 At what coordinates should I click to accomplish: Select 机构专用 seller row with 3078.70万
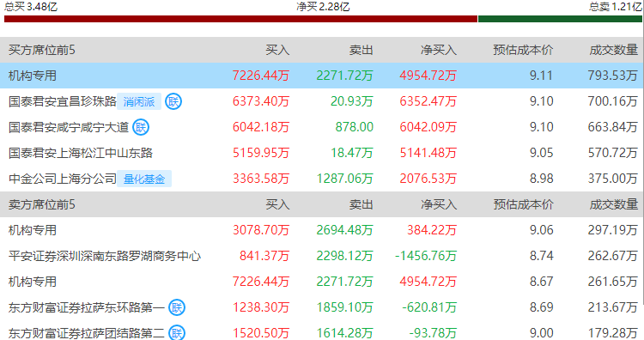pyautogui.click(x=322, y=230)
